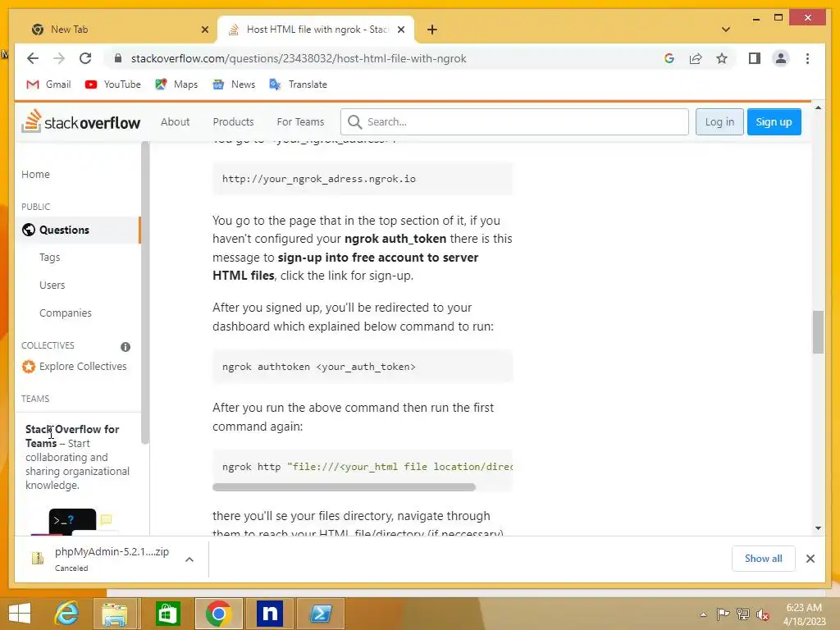Toggle the browser side panel icon
The height and width of the screenshot is (630, 840).
point(755,58)
